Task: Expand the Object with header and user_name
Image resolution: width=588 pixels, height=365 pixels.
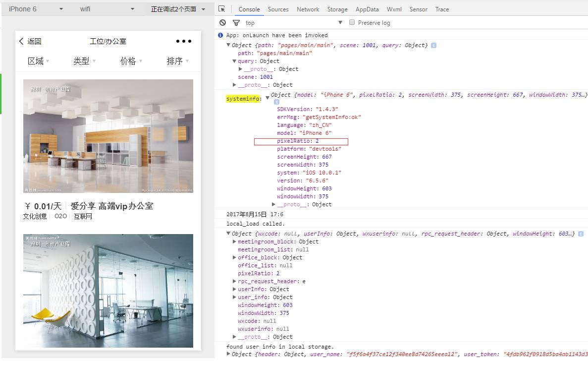Action: coord(228,354)
